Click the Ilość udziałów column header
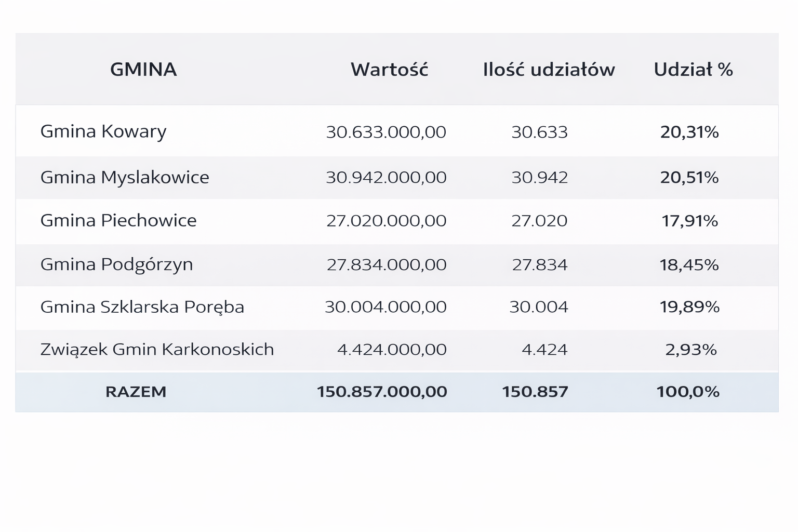The height and width of the screenshot is (532, 798). 549,69
